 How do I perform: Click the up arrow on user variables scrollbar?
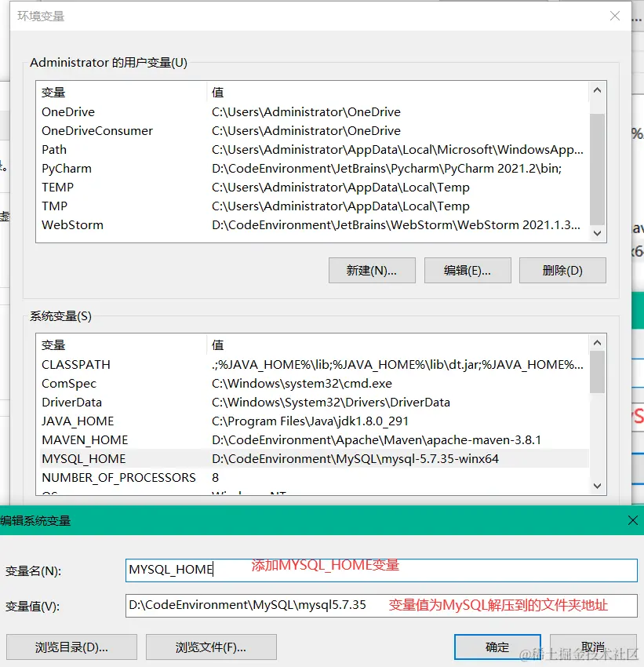pos(598,89)
